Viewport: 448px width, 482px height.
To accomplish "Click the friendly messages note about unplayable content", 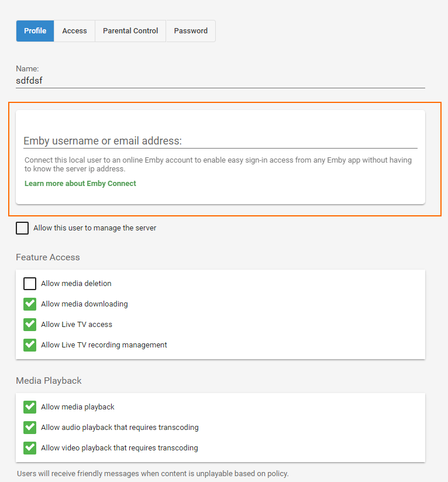I will [x=153, y=473].
